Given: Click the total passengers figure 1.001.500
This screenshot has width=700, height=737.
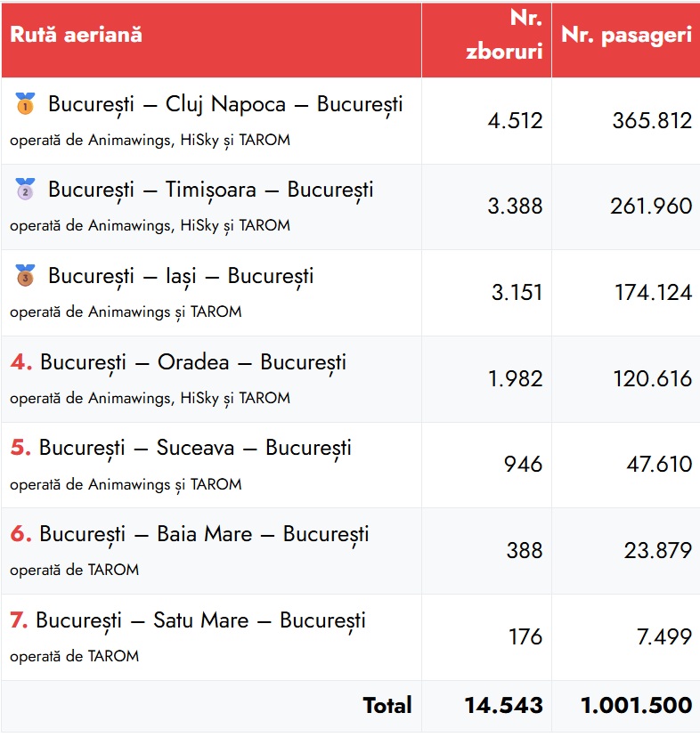Looking at the screenshot, I should [x=636, y=706].
